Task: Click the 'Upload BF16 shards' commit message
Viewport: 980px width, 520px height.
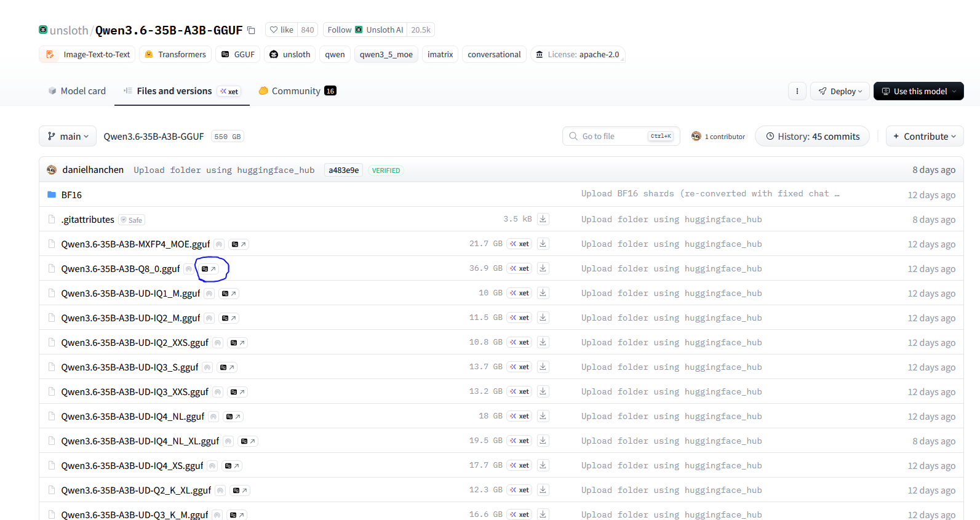Action: pyautogui.click(x=711, y=193)
